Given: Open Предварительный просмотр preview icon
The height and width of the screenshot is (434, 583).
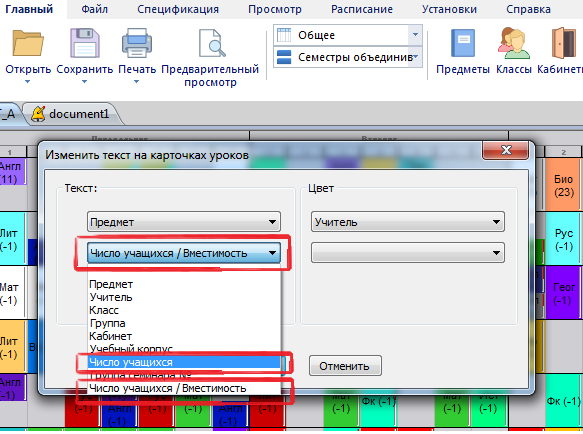Looking at the screenshot, I should pyautogui.click(x=212, y=43).
